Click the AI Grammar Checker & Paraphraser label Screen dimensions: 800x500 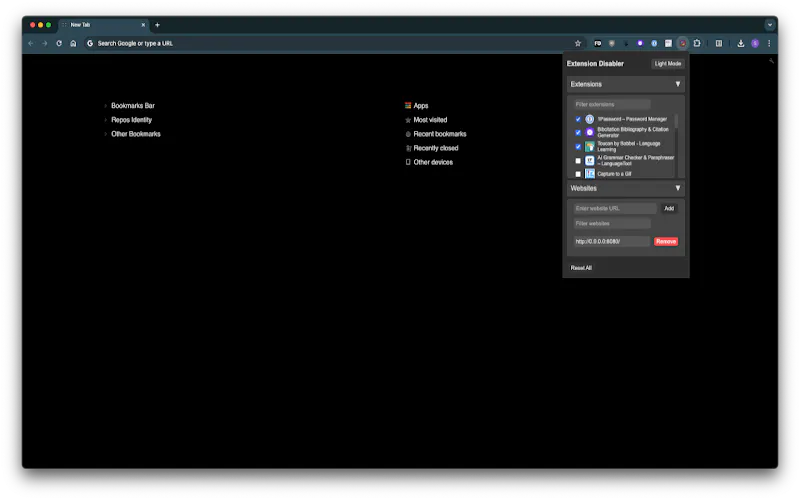(x=636, y=161)
